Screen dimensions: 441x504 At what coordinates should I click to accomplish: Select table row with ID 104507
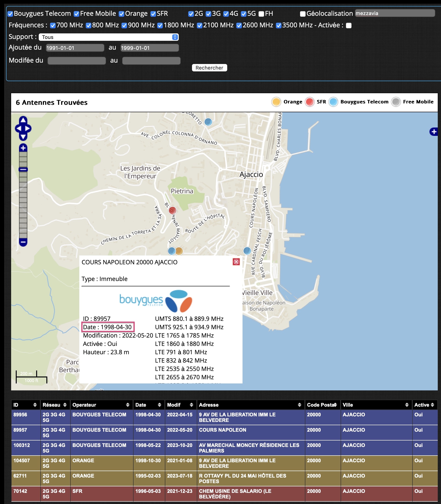tap(224, 463)
